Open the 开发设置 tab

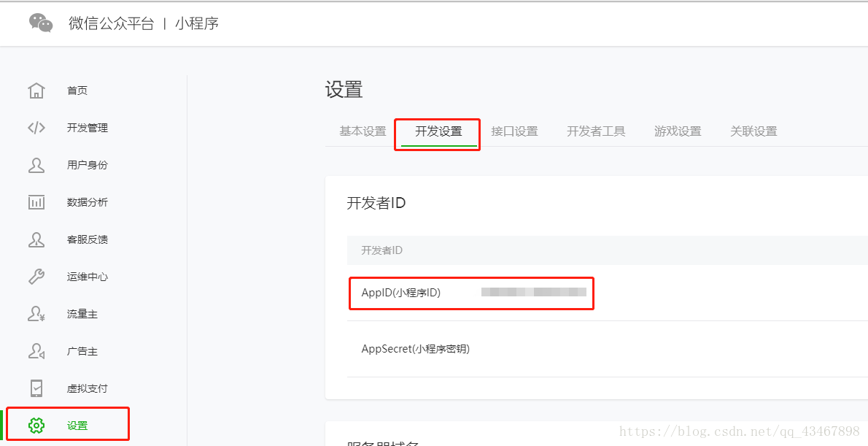pyautogui.click(x=437, y=131)
